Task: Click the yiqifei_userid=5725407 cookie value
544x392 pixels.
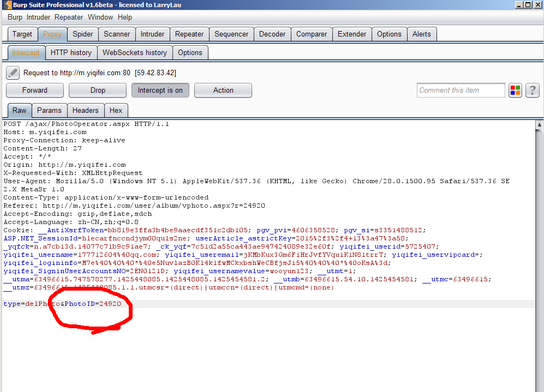Action: 389,246
